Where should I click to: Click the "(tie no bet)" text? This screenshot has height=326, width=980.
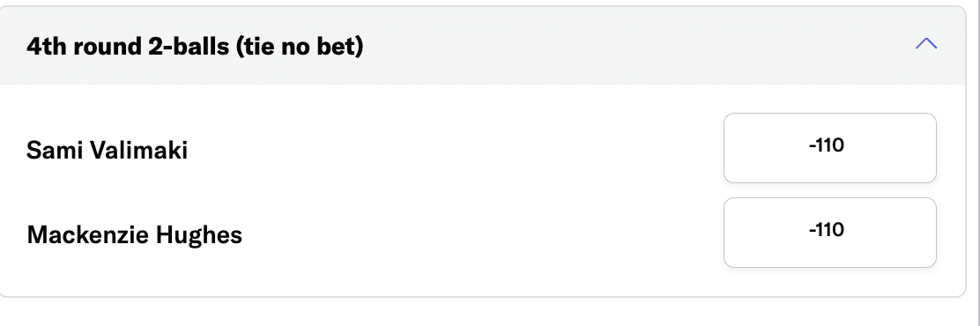tap(300, 47)
